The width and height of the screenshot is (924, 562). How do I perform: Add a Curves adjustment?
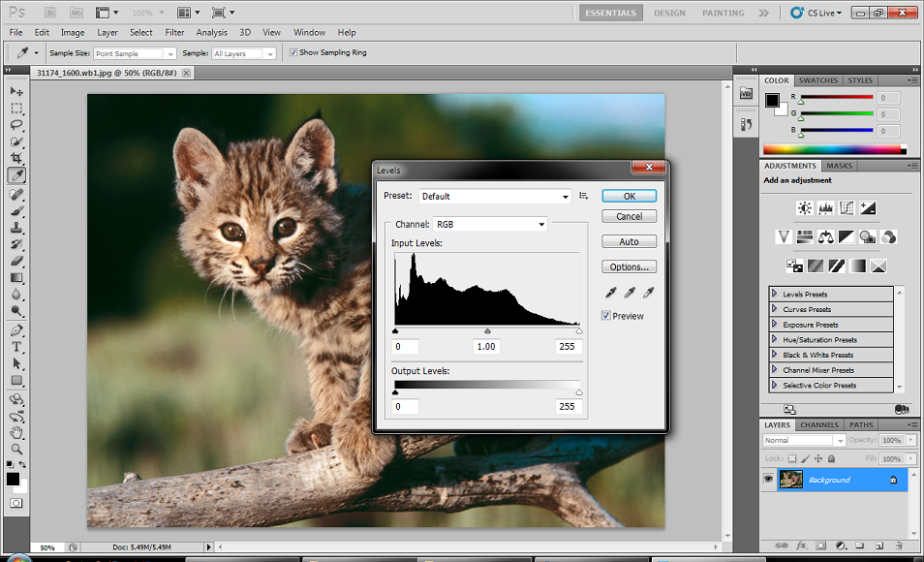coord(847,207)
